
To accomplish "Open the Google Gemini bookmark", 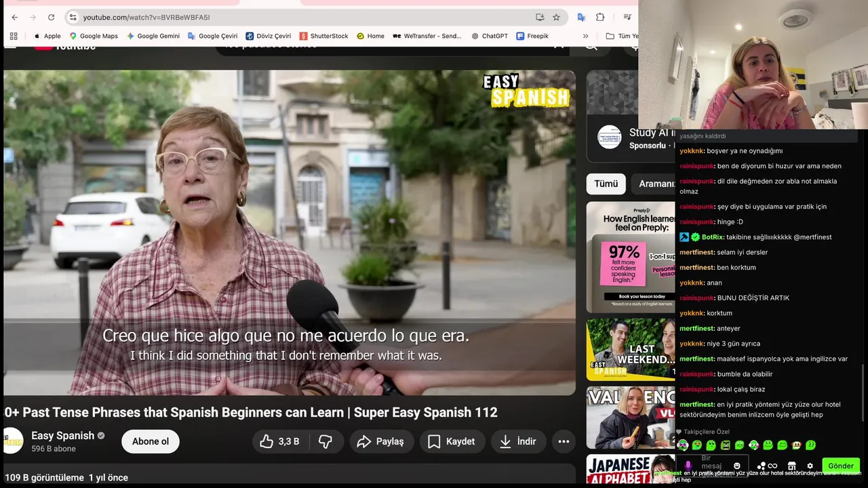I will tap(153, 36).
